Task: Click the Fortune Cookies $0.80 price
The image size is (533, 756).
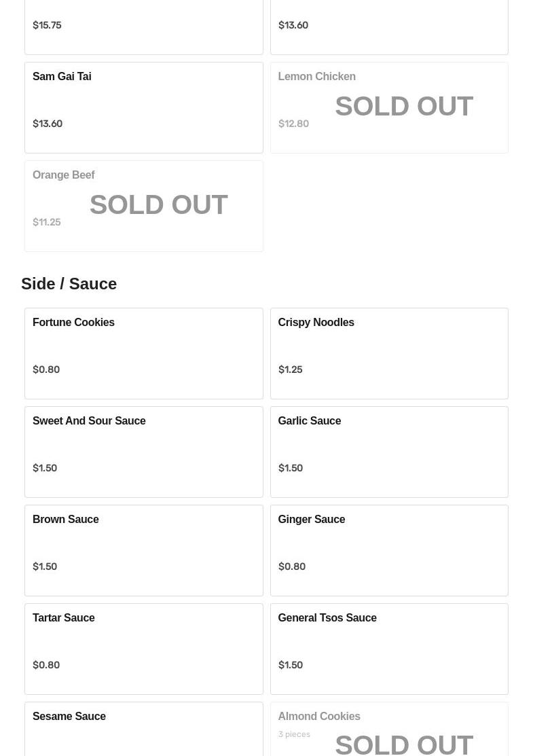Action: [46, 370]
